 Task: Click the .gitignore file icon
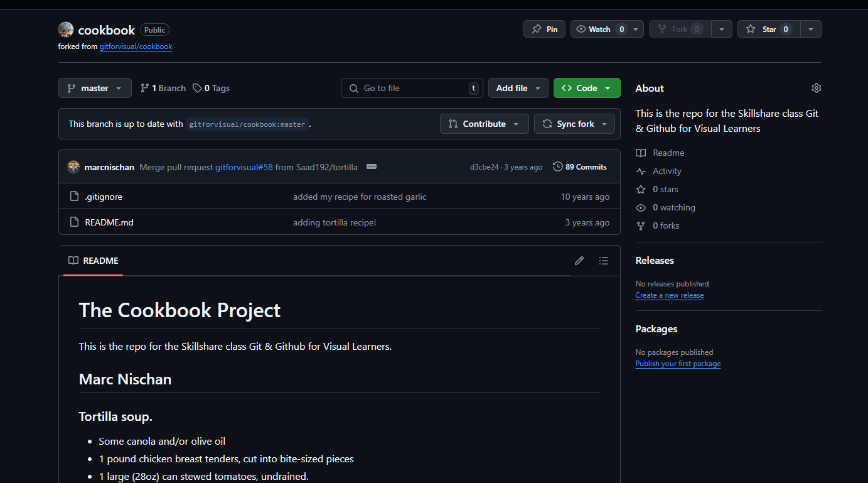[x=74, y=197]
